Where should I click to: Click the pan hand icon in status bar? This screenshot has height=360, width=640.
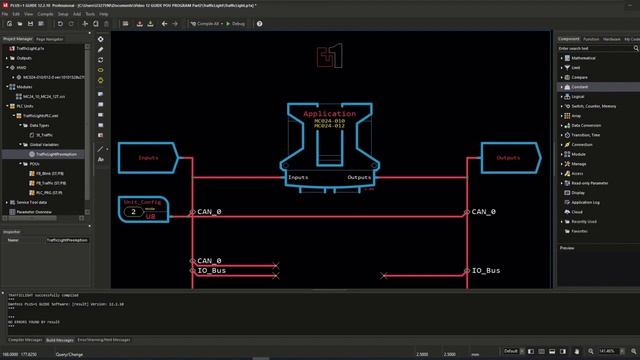pos(577,351)
